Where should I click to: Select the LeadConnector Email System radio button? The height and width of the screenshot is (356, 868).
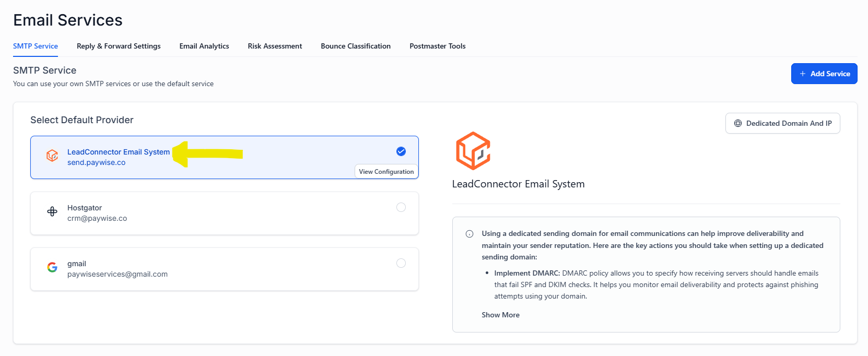[401, 151]
